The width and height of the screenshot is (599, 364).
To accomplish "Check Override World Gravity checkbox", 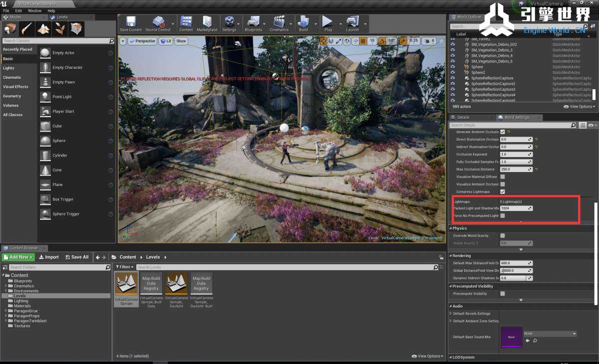I will pos(503,235).
